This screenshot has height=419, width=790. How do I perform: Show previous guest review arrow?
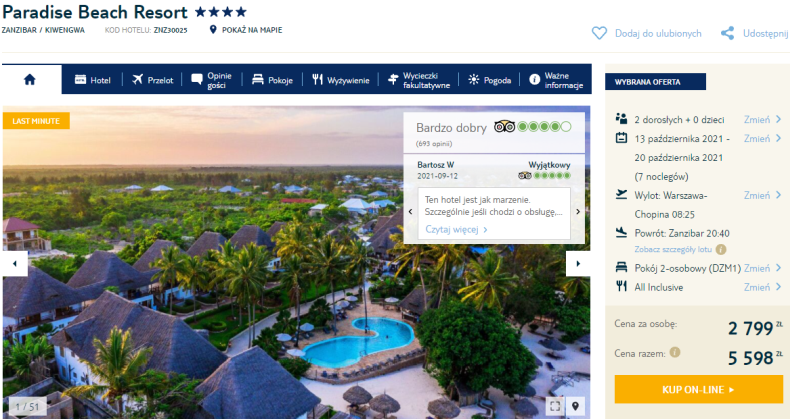410,212
